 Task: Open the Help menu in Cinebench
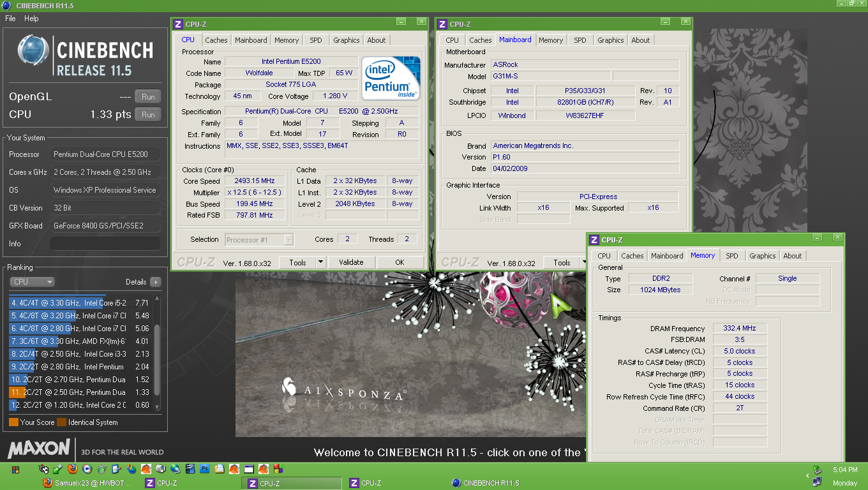[31, 19]
